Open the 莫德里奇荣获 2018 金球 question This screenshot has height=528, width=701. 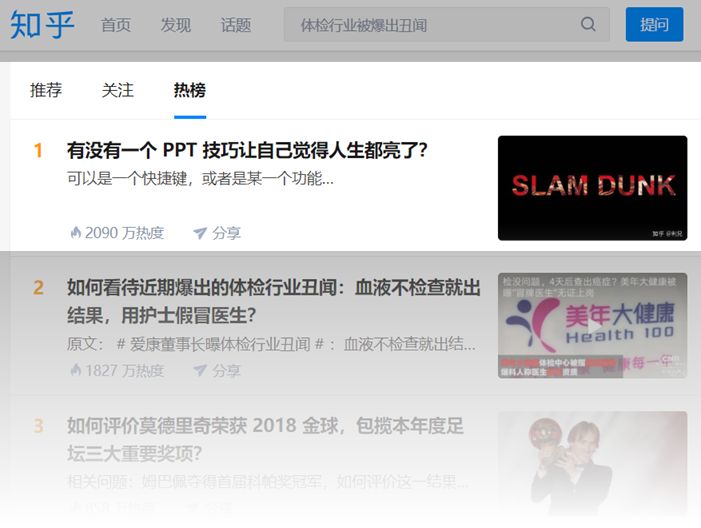[265, 439]
